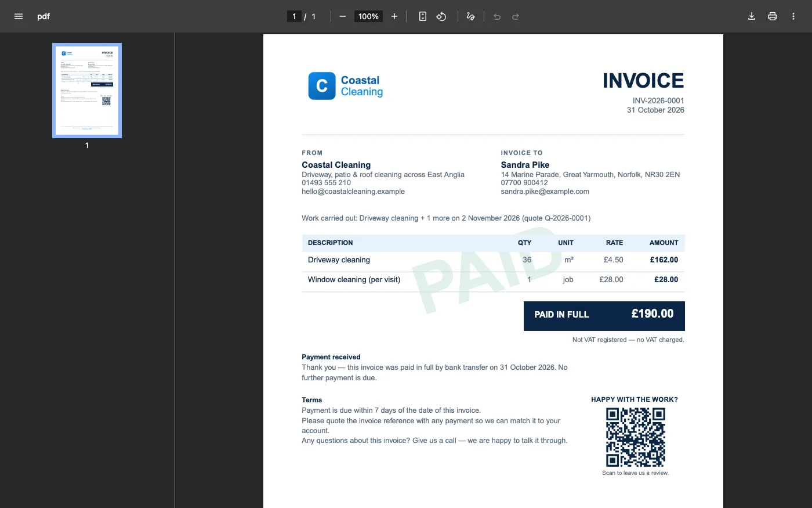
Task: Click the INVOICE title
Action: (x=643, y=81)
